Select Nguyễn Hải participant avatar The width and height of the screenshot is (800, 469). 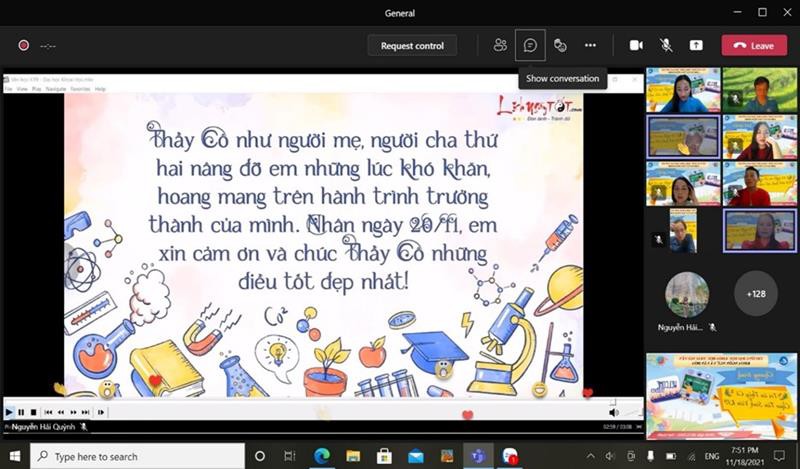686,293
